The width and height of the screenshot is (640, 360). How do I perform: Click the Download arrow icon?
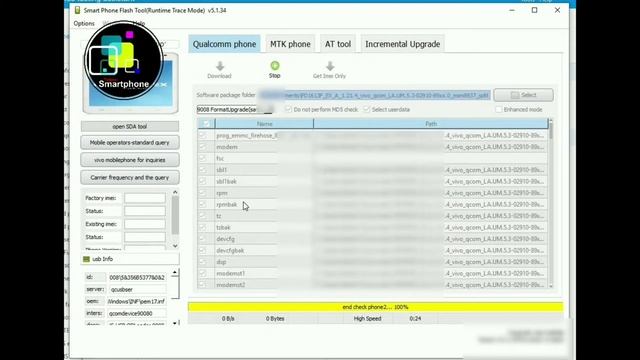click(220, 66)
